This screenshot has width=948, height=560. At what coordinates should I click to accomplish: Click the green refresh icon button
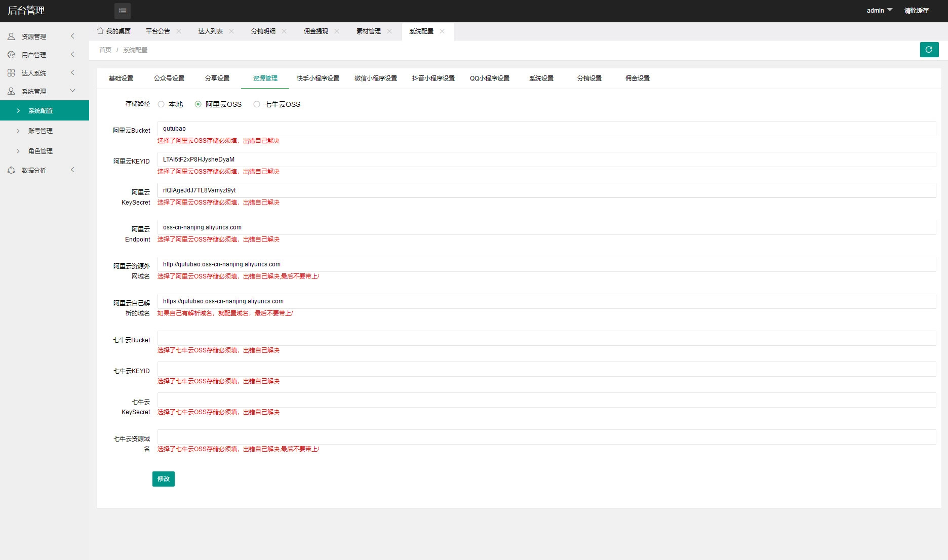click(929, 50)
